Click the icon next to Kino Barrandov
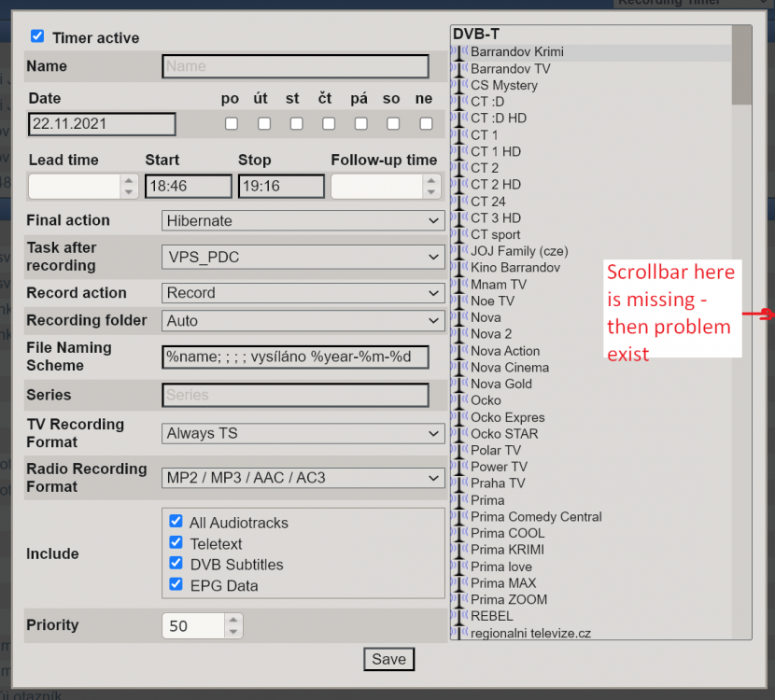 [x=458, y=268]
